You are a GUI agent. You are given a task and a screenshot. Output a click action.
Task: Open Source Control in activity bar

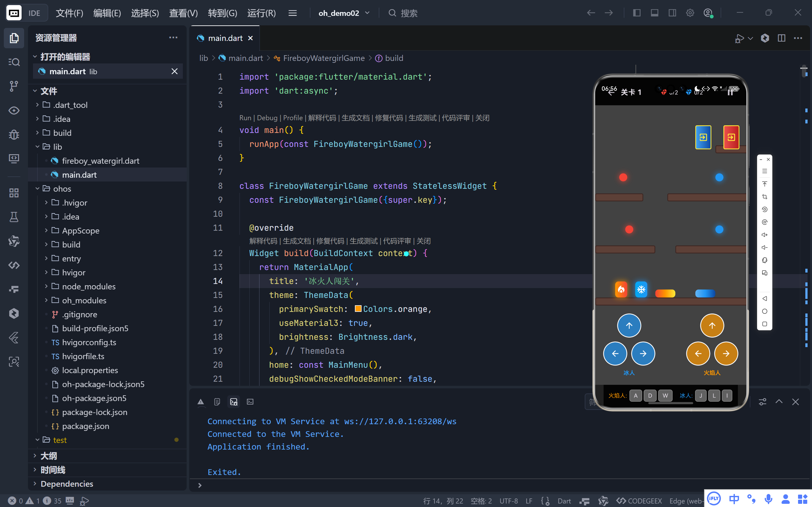[x=14, y=86]
